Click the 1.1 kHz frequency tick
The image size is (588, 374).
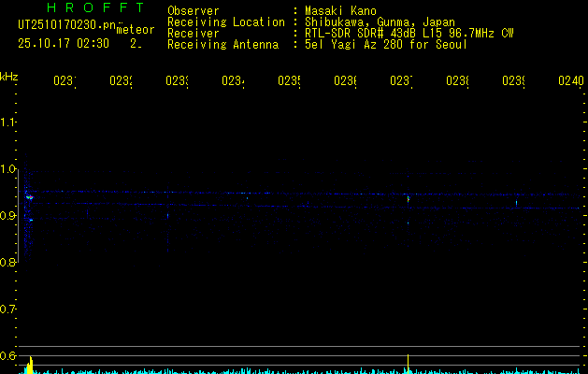pyautogui.click(x=9, y=122)
